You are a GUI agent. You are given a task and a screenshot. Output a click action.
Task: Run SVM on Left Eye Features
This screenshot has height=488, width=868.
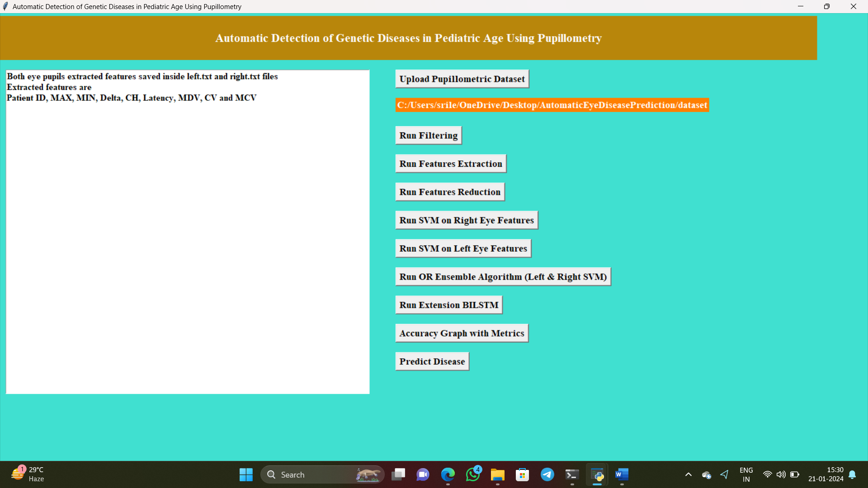point(463,249)
